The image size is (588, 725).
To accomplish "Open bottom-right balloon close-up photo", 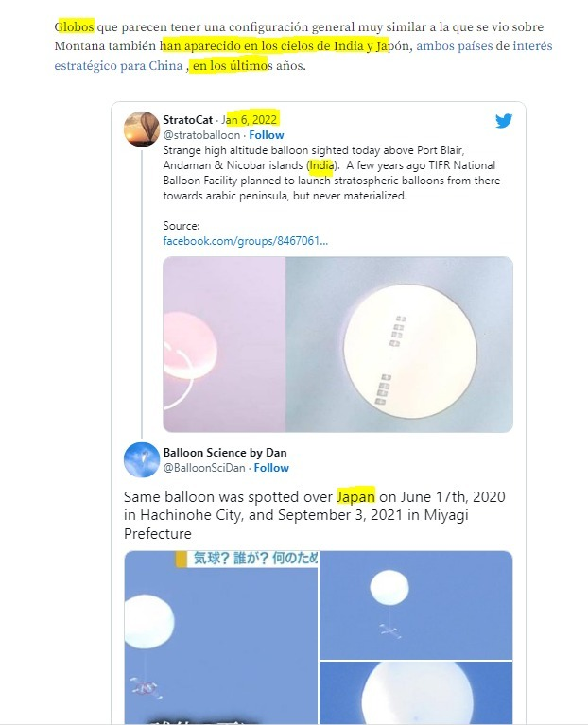I will pyautogui.click(x=416, y=693).
